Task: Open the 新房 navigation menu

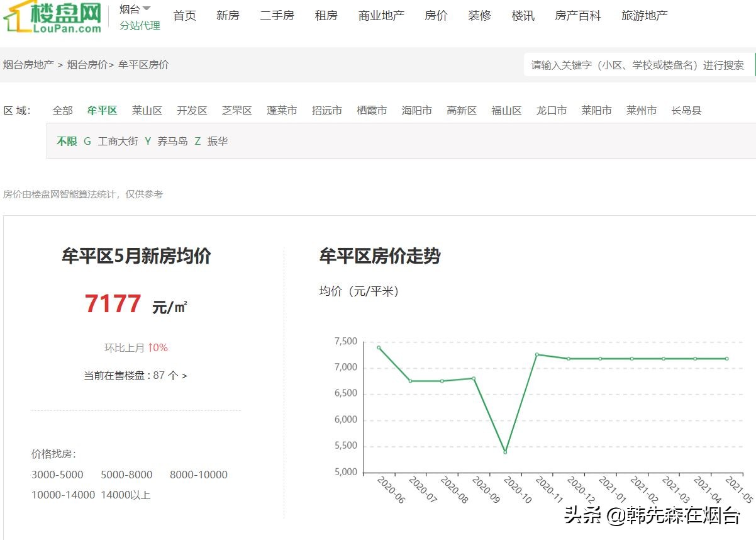Action: tap(228, 15)
